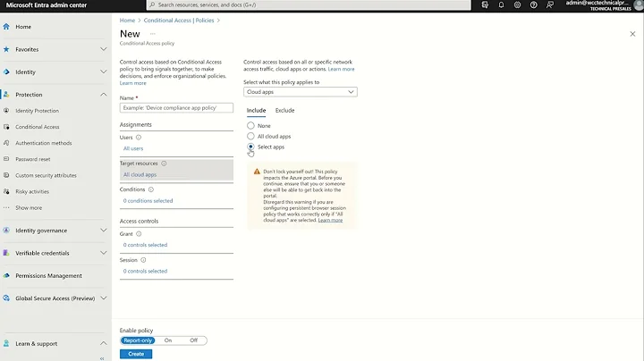Collapse the Protection section chevron
This screenshot has height=361, width=644.
point(104,95)
